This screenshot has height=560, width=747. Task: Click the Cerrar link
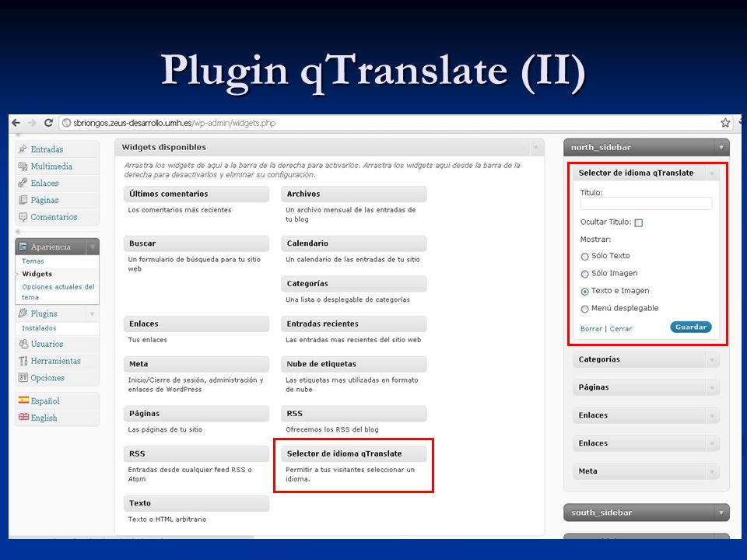[x=621, y=328]
